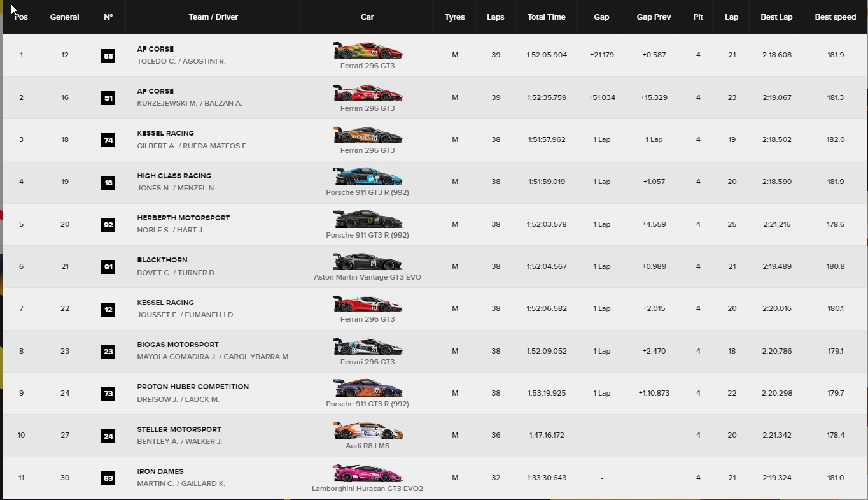Image resolution: width=868 pixels, height=500 pixels.
Task: Click best speed value 182.0
Action: pyautogui.click(x=836, y=139)
